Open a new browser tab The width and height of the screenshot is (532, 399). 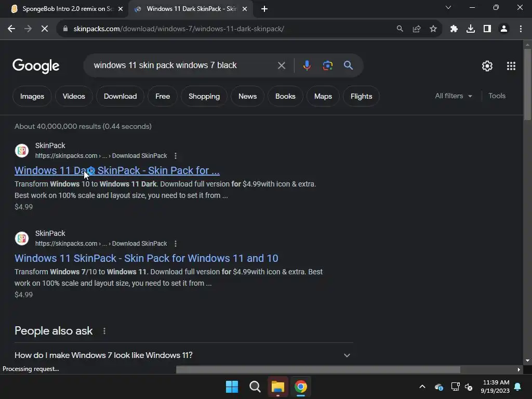coord(264,9)
